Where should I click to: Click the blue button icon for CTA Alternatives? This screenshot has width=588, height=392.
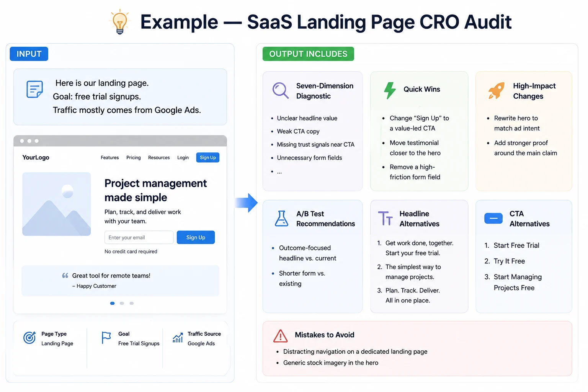493,218
